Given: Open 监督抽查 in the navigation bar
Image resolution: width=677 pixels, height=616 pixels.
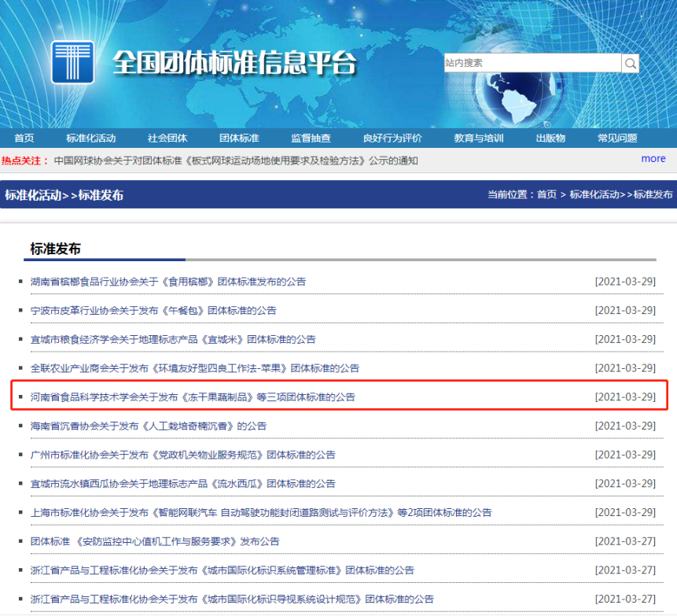Looking at the screenshot, I should point(311,138).
